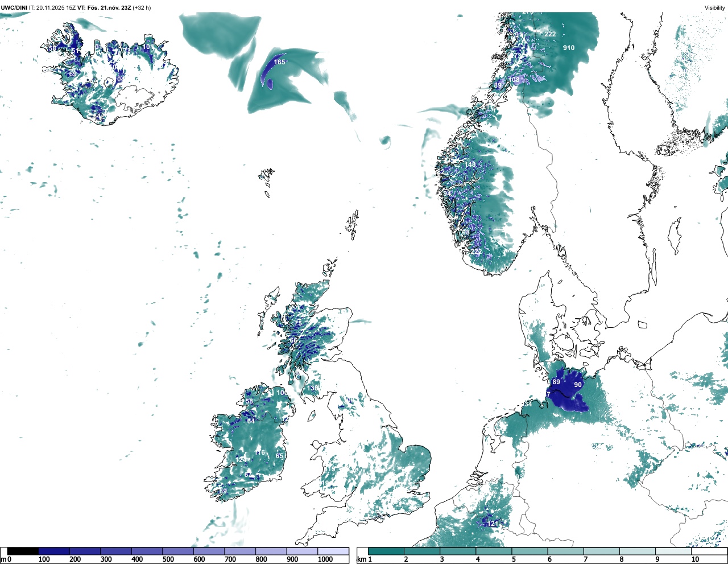The height and width of the screenshot is (564, 728).
Task: Pick the 700–800 m lavender legend swatch
Action: click(240, 551)
